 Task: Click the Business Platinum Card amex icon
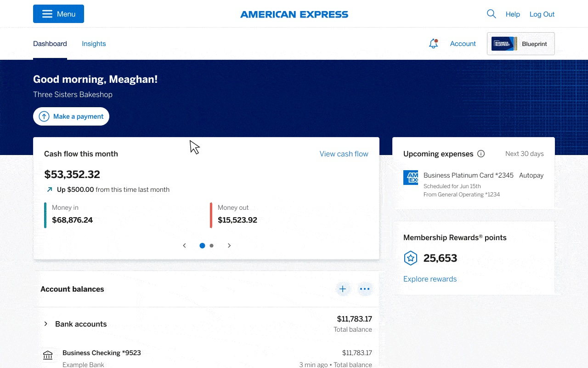click(411, 177)
